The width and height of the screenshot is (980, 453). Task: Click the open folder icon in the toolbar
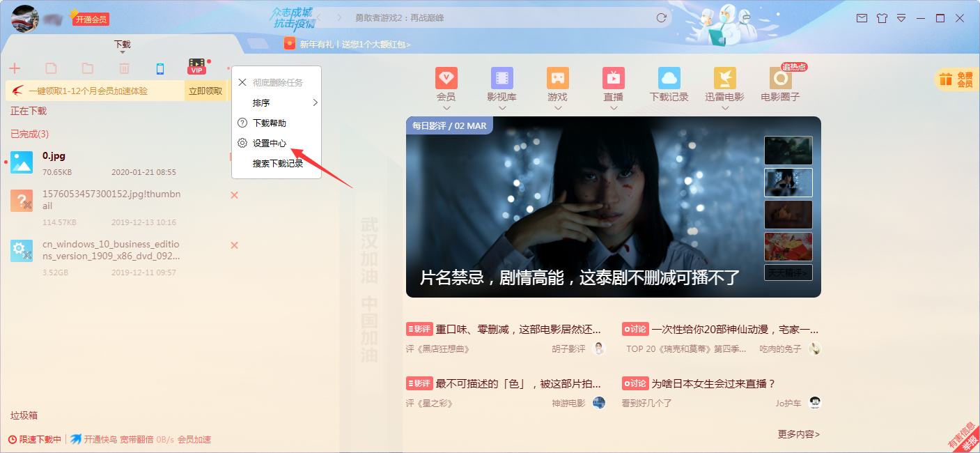pyautogui.click(x=87, y=68)
